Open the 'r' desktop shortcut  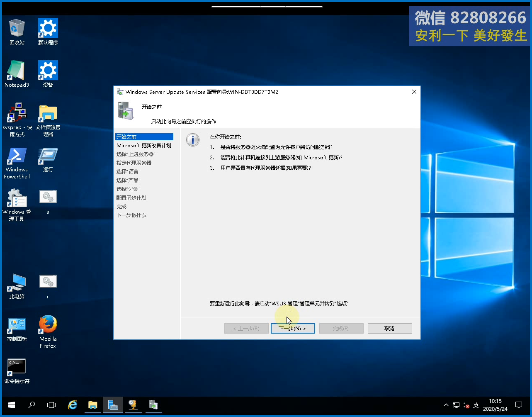[48, 286]
